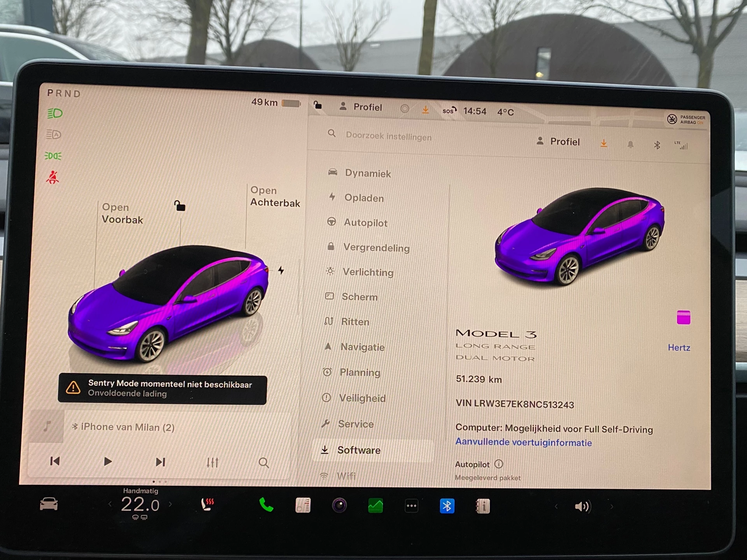Tap the Bluetooth icon in settings header
Screen dimensions: 747x560
pyautogui.click(x=657, y=145)
